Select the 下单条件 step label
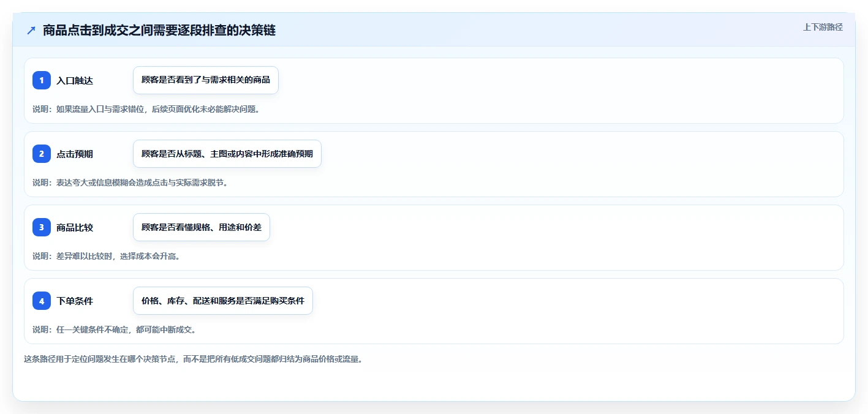Image resolution: width=868 pixels, height=414 pixels. click(x=75, y=301)
